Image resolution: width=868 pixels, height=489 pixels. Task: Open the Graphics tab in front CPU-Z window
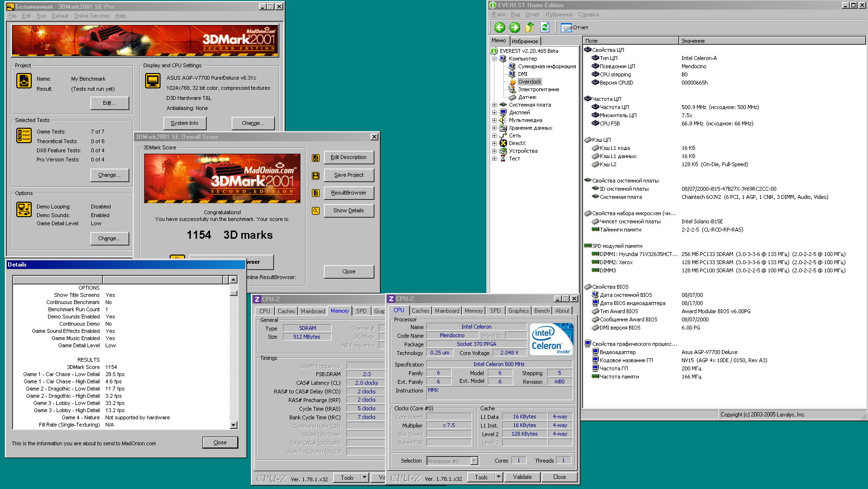[x=519, y=311]
